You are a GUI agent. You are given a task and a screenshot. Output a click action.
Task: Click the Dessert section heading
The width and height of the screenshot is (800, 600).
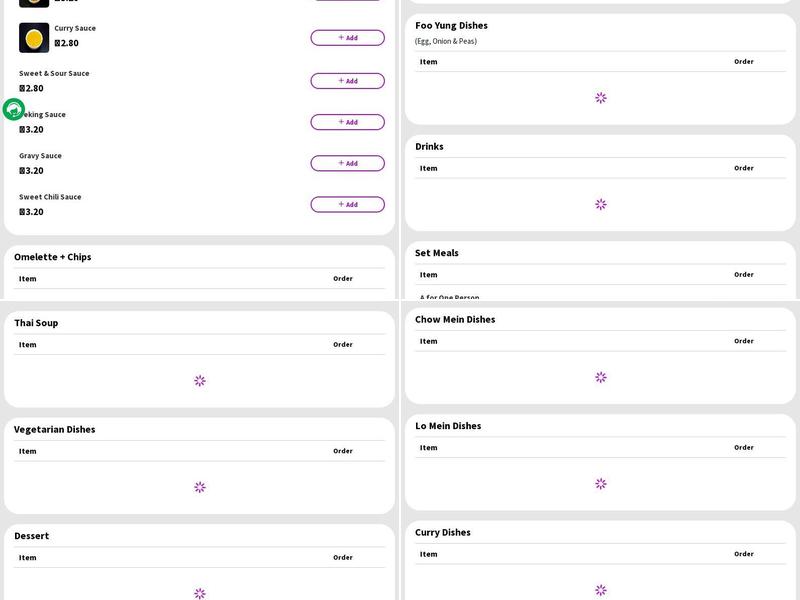point(31,536)
